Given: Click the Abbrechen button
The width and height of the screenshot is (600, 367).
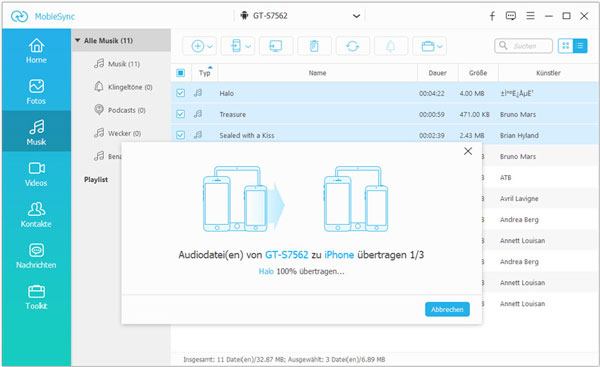Looking at the screenshot, I should pyautogui.click(x=447, y=309).
